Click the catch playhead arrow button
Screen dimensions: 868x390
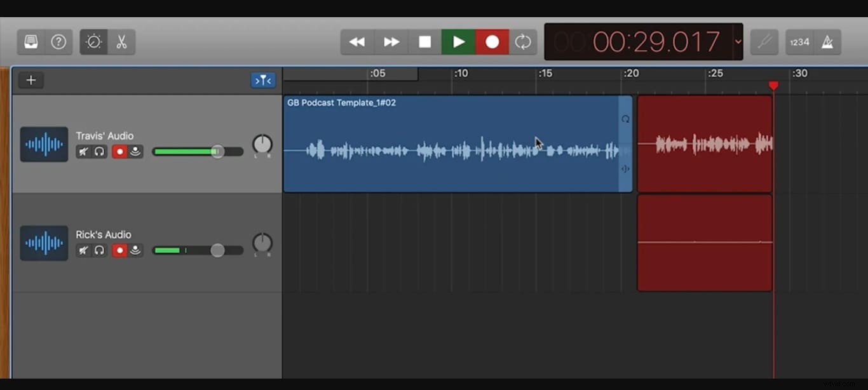tap(262, 80)
